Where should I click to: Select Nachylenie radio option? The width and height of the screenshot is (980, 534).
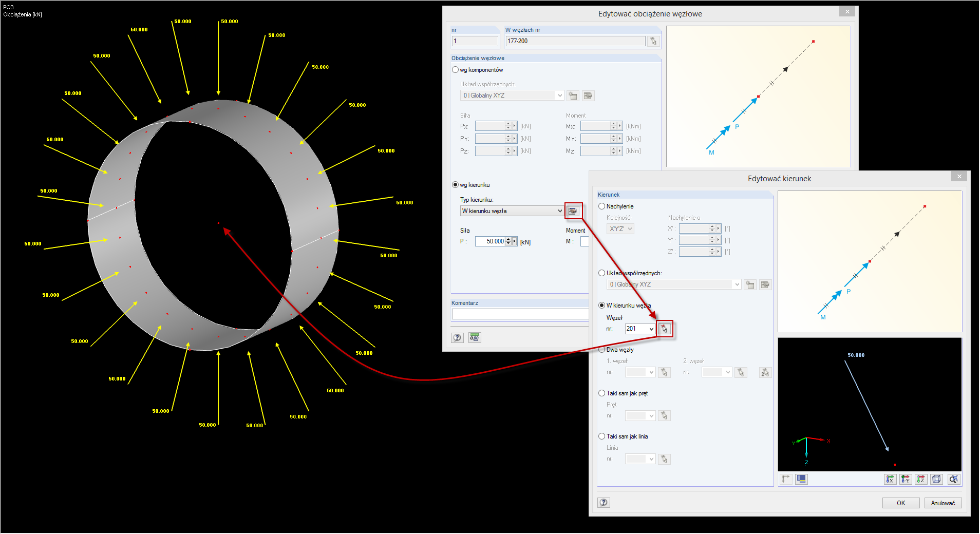point(602,206)
